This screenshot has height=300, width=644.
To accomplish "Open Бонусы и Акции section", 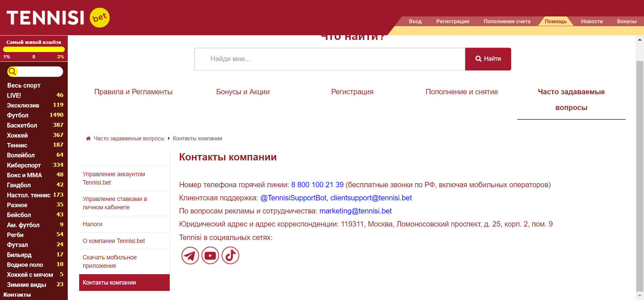I will (x=243, y=92).
